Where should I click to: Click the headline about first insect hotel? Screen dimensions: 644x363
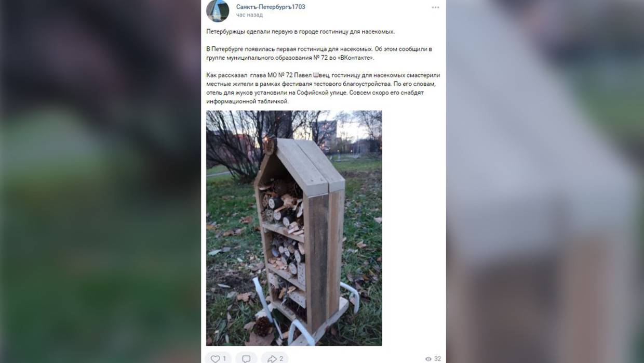click(x=301, y=32)
